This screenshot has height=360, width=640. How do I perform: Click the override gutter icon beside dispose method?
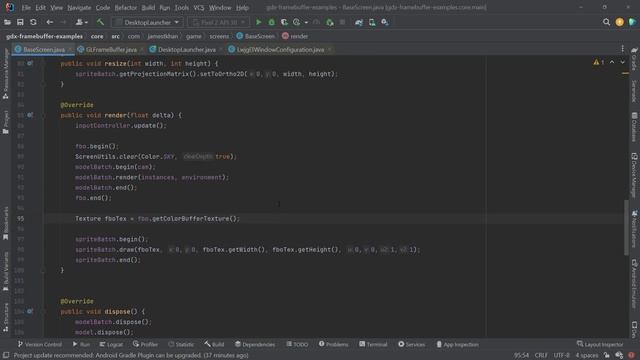tap(30, 311)
